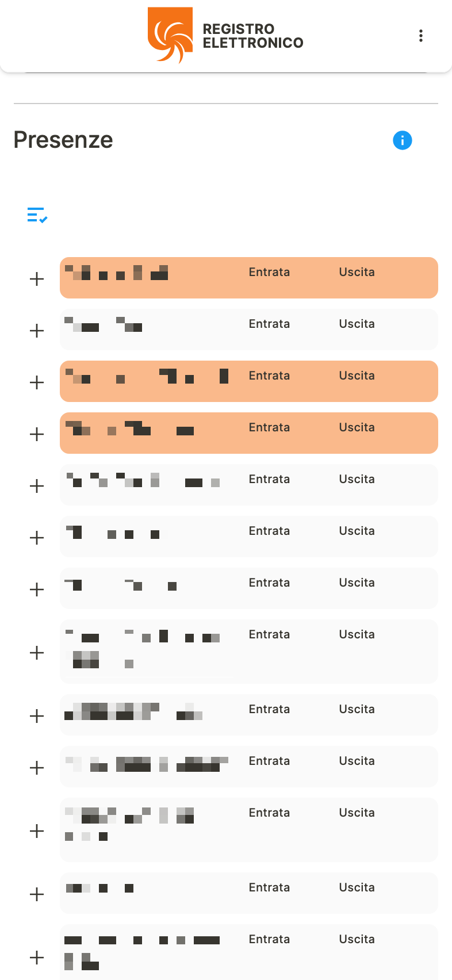Screen dimensions: 452x980
Task: Expand the first orange row with plus
Action: (37, 279)
